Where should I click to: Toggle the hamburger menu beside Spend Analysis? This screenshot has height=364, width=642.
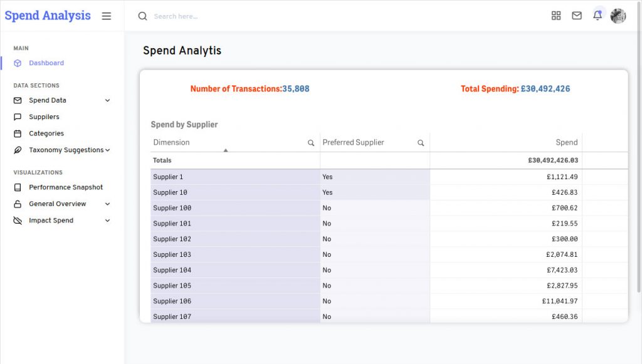coord(107,16)
